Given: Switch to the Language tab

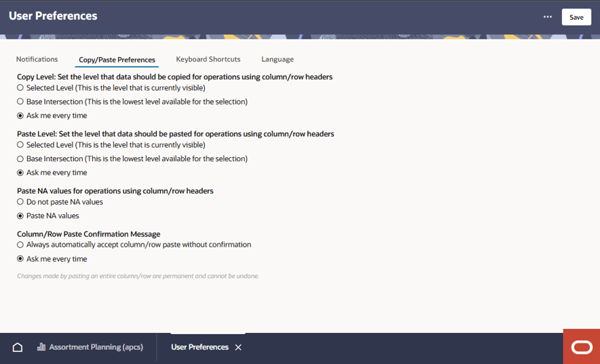Looking at the screenshot, I should [278, 59].
